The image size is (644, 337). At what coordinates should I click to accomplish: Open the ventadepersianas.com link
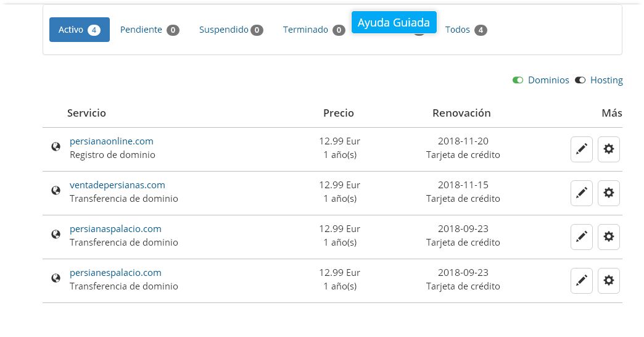[117, 185]
